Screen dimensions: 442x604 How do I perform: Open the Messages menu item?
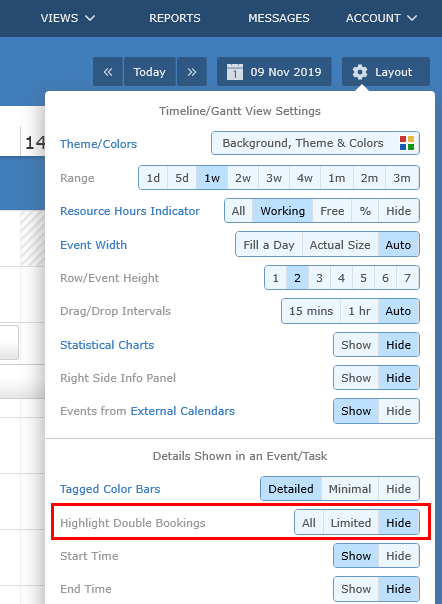tap(279, 18)
